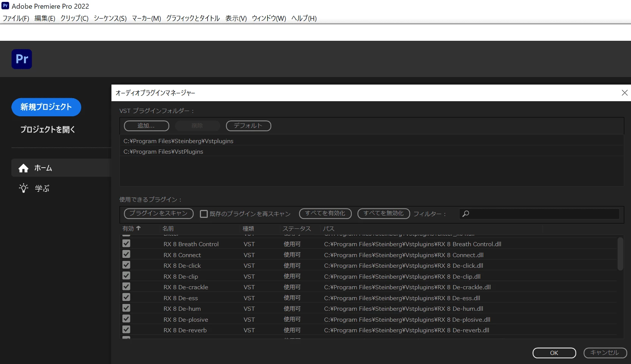
Task: Click the Premiere Pro logo on home screen
Action: (22, 59)
